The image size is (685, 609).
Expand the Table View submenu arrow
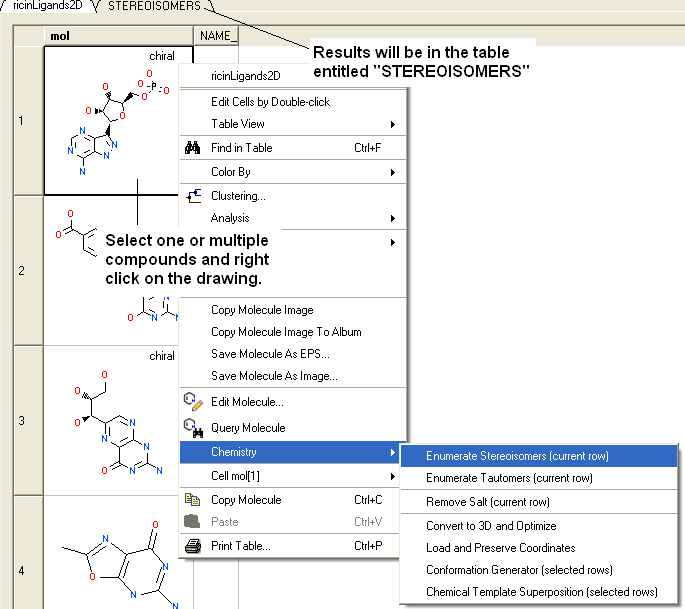coord(393,124)
